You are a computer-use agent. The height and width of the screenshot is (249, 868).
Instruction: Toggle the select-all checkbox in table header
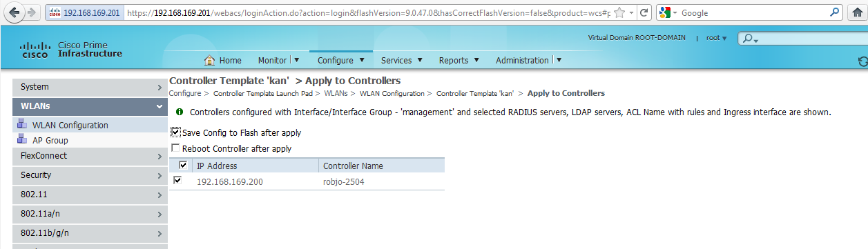(183, 166)
